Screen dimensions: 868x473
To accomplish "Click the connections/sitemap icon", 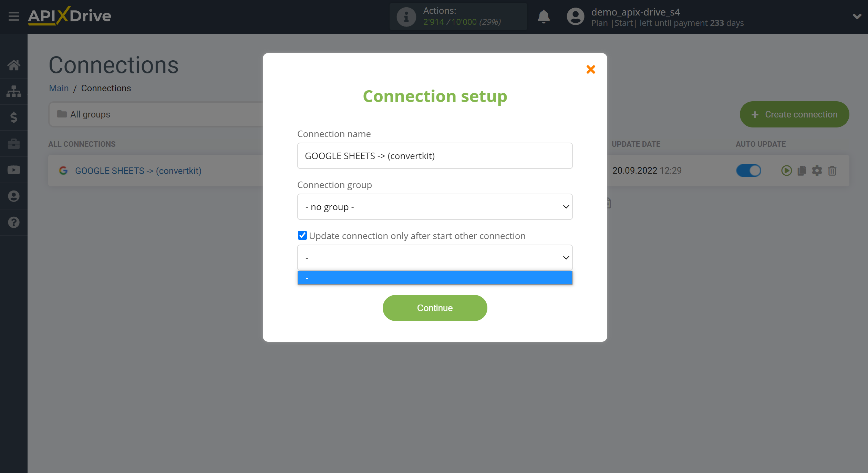I will [x=14, y=91].
